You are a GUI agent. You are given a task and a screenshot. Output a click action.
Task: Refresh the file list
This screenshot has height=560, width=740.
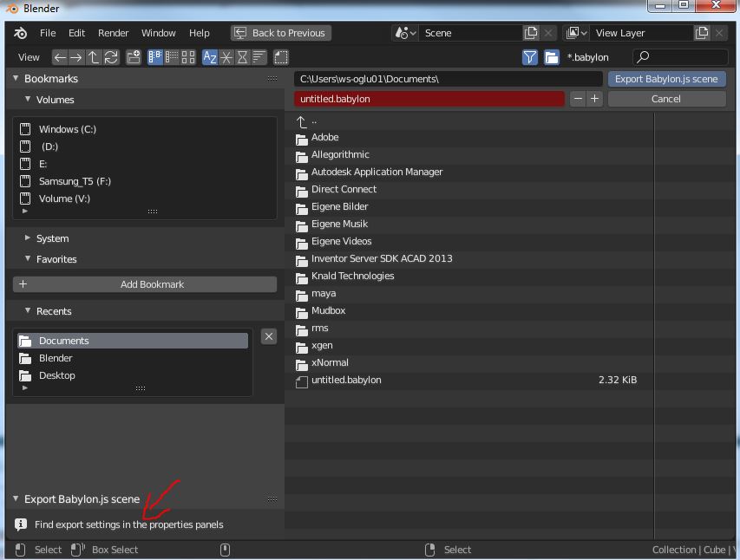(x=111, y=57)
